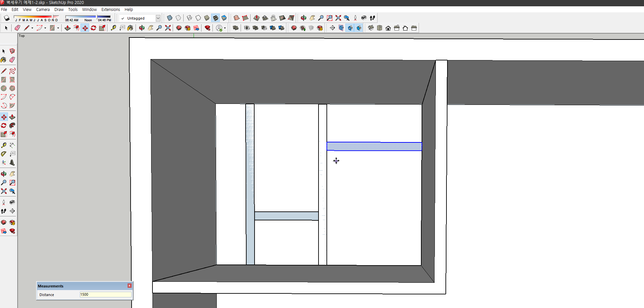Click Previous view icon in top toolbar
Image resolution: width=644 pixels, height=308 pixels.
[347, 18]
